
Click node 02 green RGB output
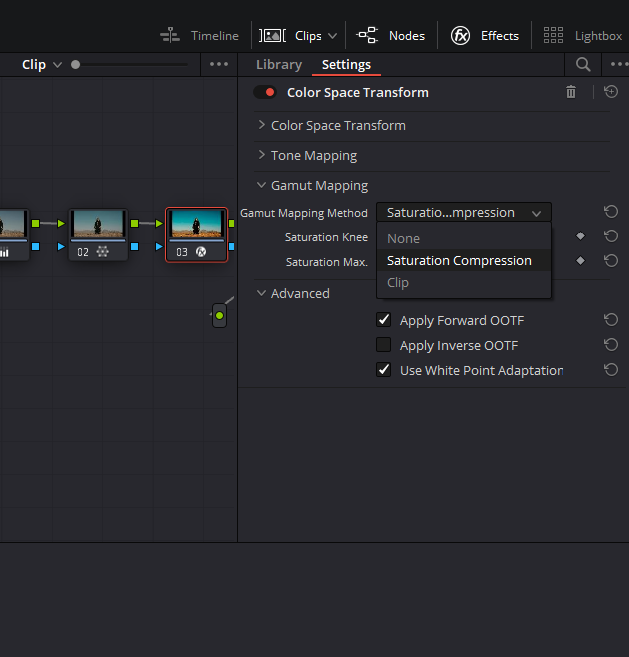point(135,223)
